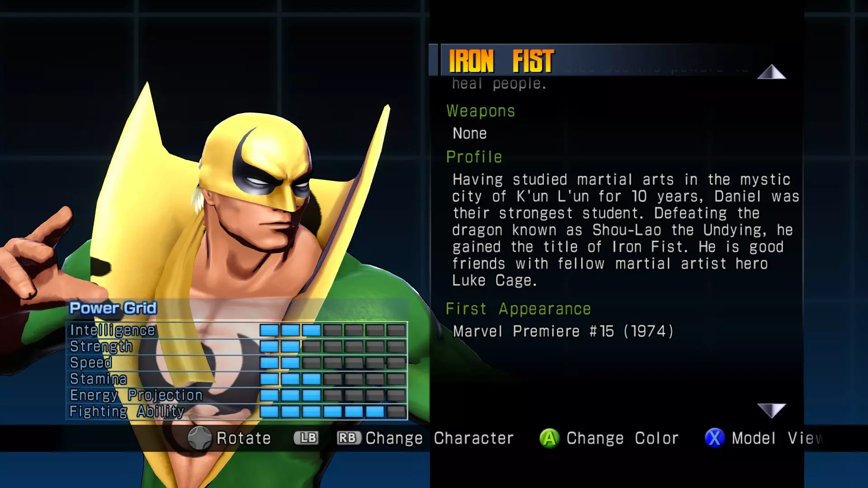The height and width of the screenshot is (488, 868).
Task: Click the analog stick Rotate icon
Action: [199, 438]
